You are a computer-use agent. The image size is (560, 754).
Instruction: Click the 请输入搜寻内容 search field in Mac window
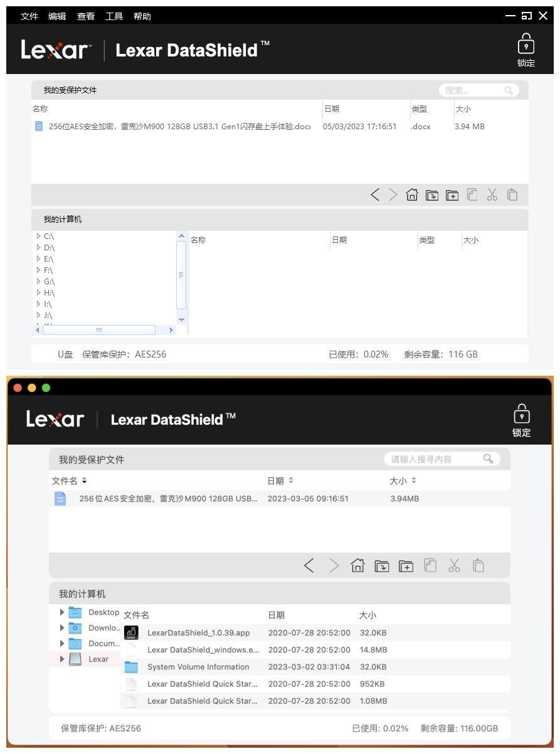(x=442, y=459)
